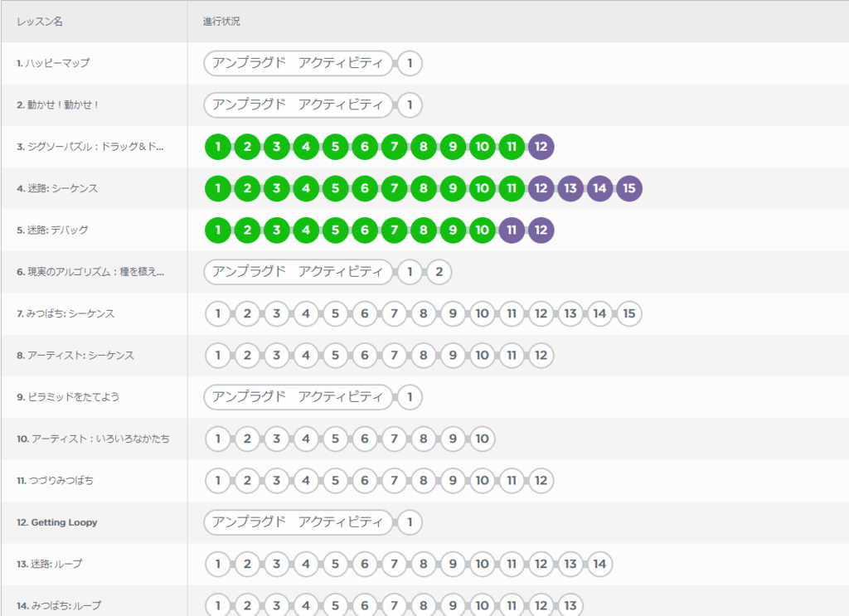Image resolution: width=849 pixels, height=616 pixels.
Task: Click the 進行状況 column header
Action: [221, 22]
